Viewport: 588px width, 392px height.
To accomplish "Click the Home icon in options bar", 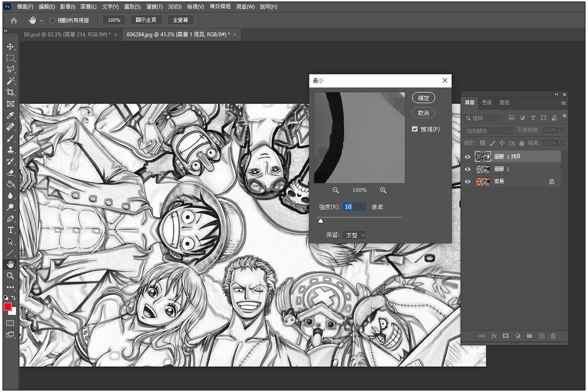I will point(14,20).
